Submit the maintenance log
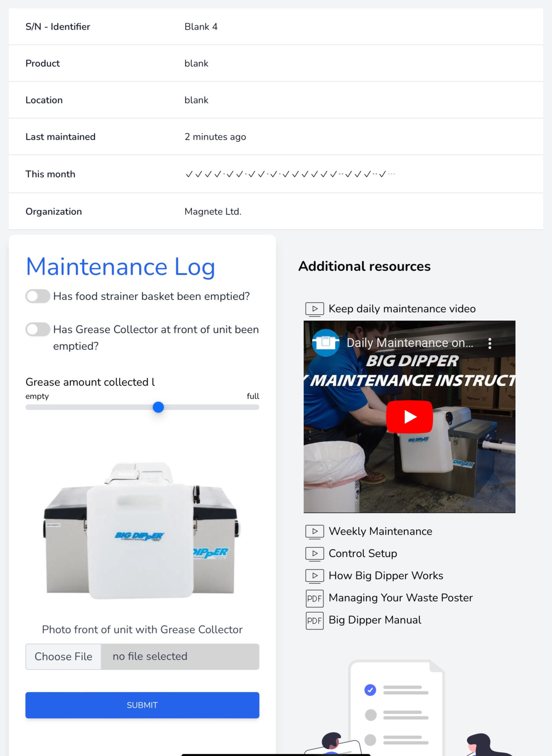Image resolution: width=552 pixels, height=756 pixels. coord(142,705)
